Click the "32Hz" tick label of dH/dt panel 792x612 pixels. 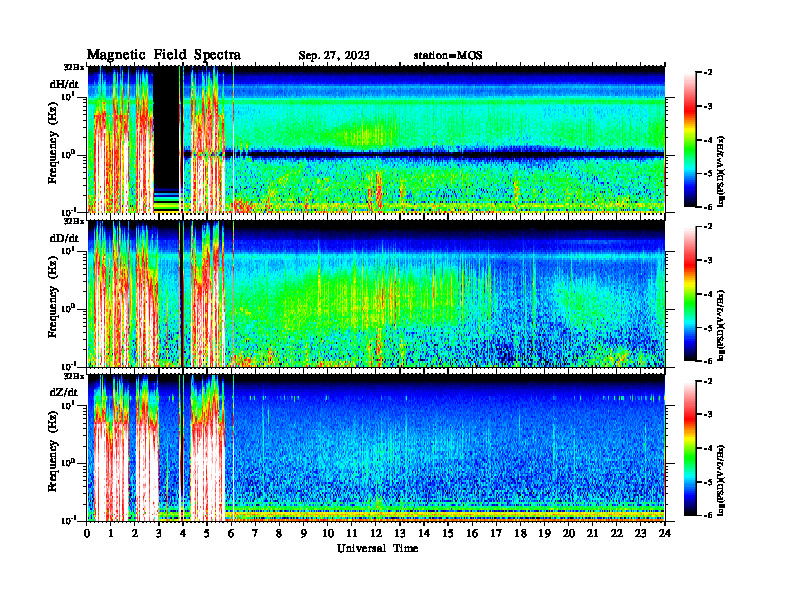tap(74, 67)
